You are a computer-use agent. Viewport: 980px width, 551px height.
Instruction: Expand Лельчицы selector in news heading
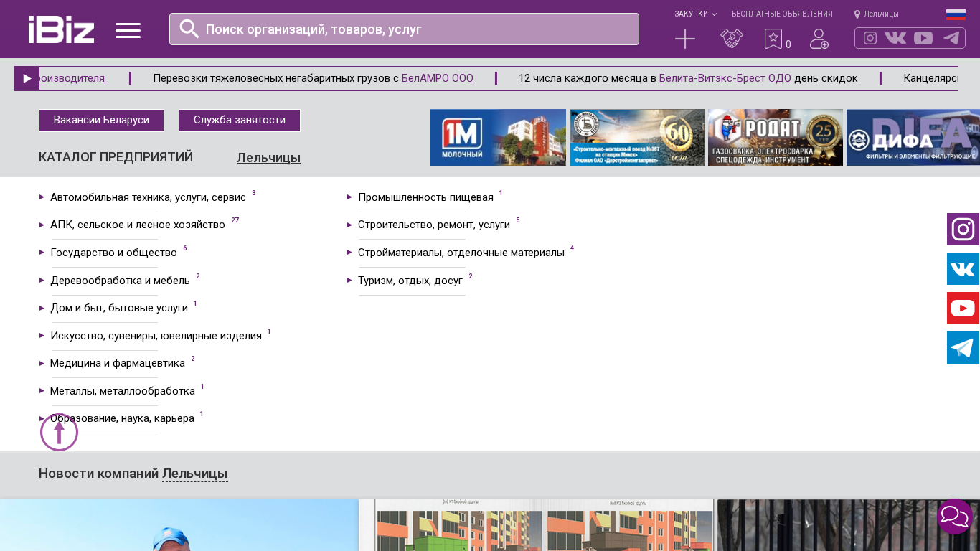tap(194, 474)
